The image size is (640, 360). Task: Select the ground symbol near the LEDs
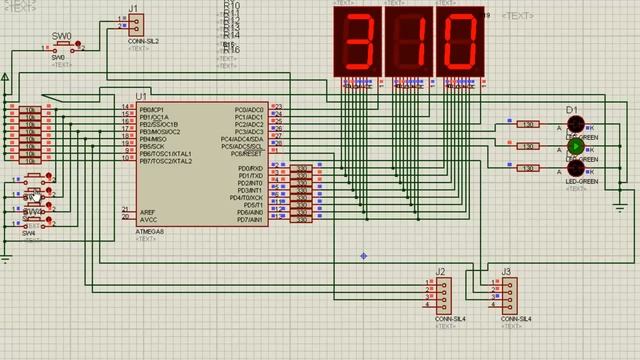(620, 208)
